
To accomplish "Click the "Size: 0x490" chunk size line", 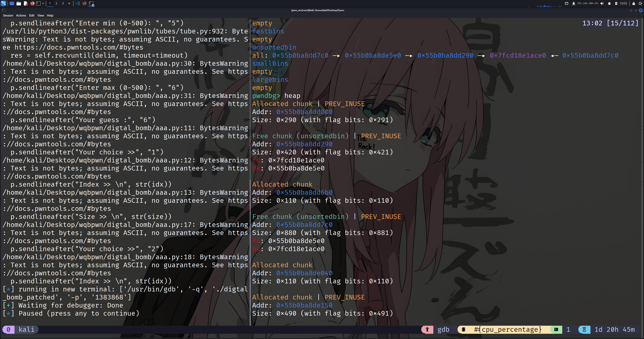I will point(322,313).
